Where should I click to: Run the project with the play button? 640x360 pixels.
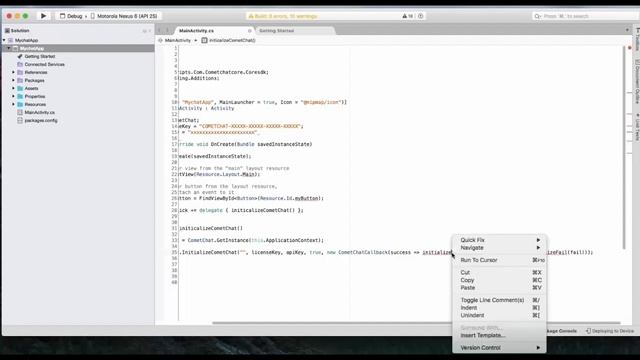pyautogui.click(x=43, y=16)
